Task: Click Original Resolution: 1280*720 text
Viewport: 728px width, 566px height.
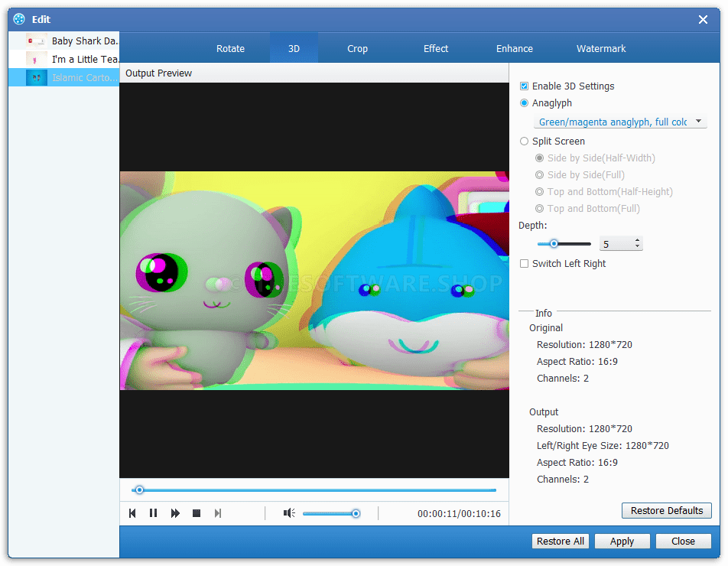Action: coord(584,344)
